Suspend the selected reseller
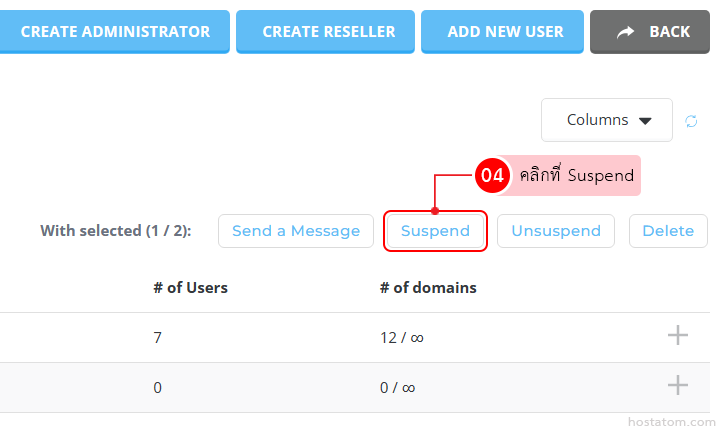The image size is (720, 430). click(x=435, y=231)
